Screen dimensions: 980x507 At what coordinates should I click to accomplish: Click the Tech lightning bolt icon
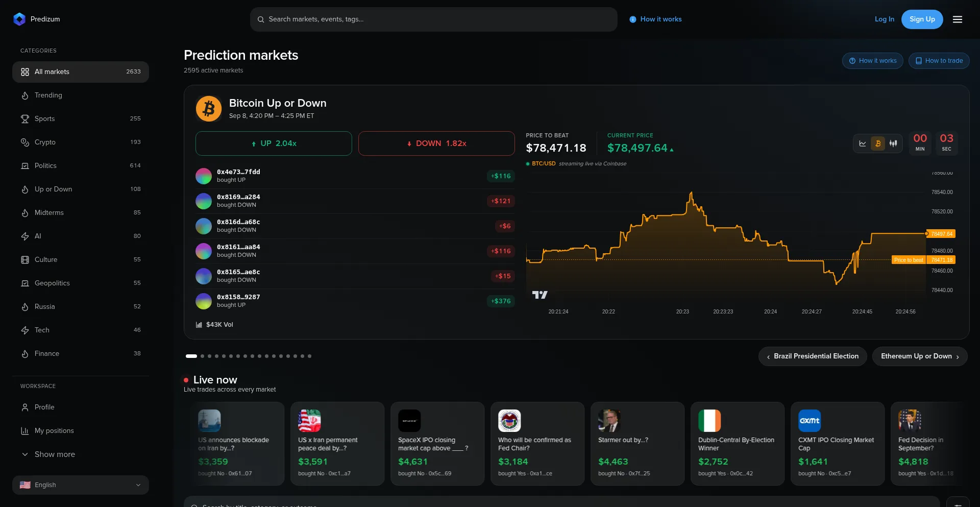coord(25,330)
